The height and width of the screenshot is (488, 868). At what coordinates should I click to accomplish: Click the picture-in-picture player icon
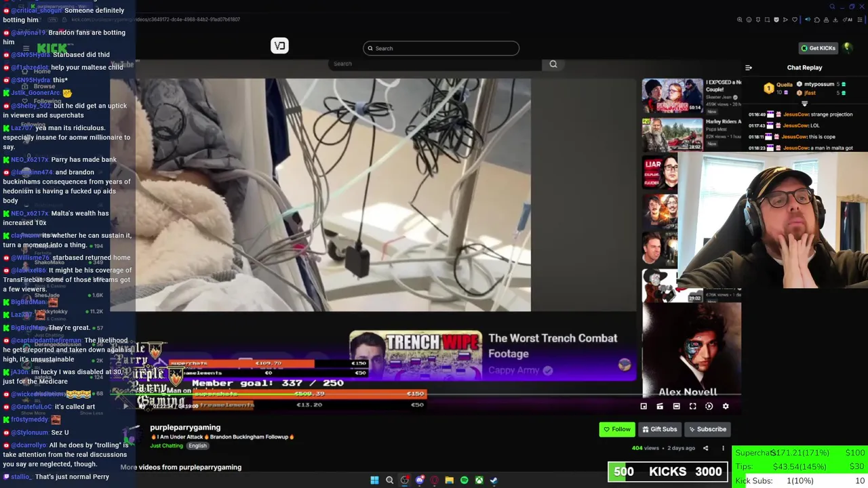click(x=644, y=406)
